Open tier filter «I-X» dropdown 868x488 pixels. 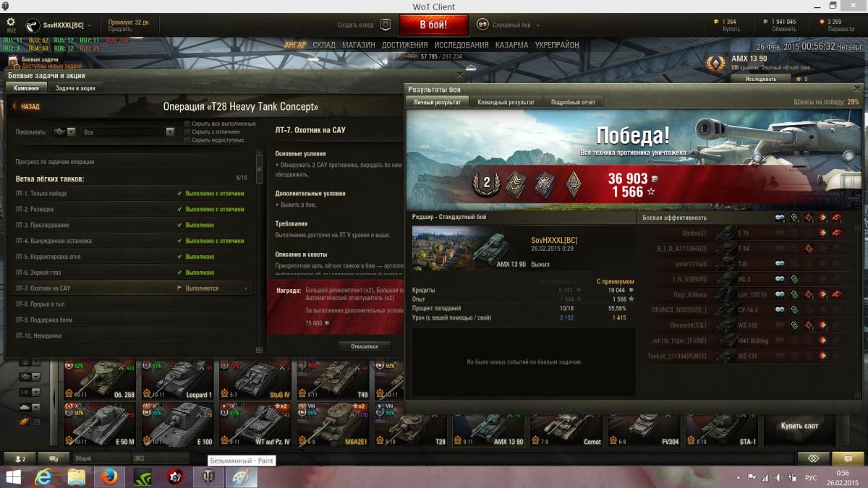click(x=28, y=392)
